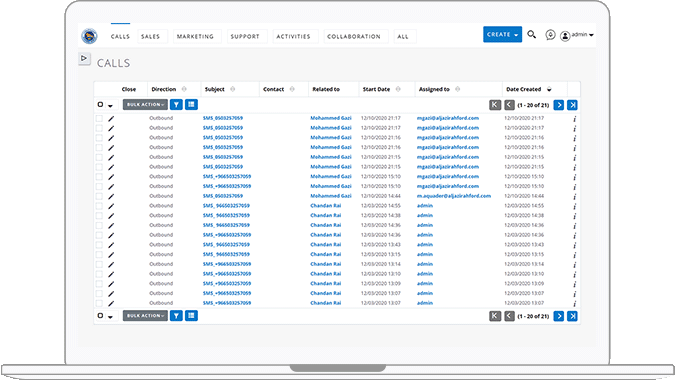Open column chooser icon in bottom toolbar
675x380 pixels.
tap(192, 316)
